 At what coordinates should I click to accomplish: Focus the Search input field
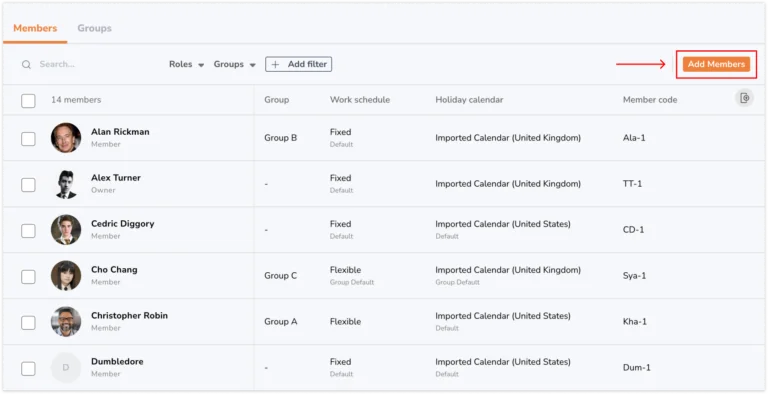(x=93, y=64)
